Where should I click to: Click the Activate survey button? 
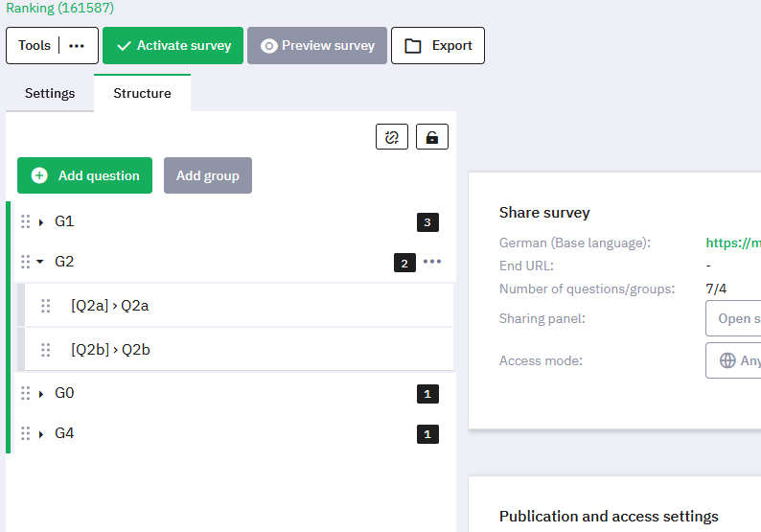(173, 46)
